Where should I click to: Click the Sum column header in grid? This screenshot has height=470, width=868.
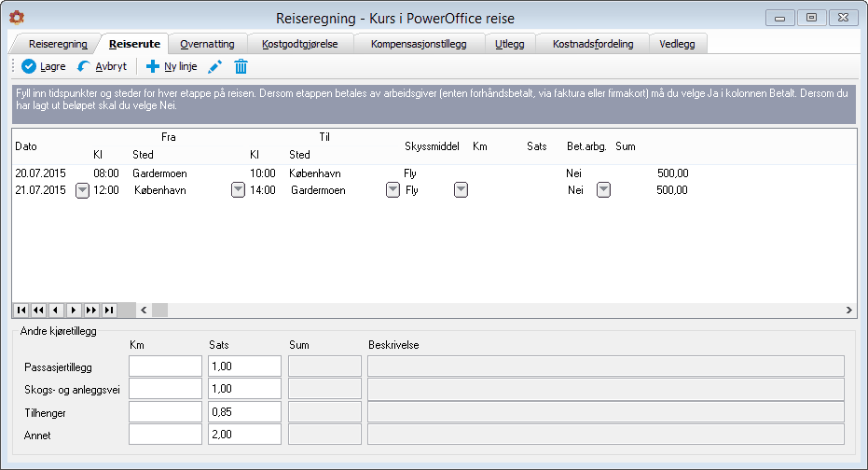626,146
